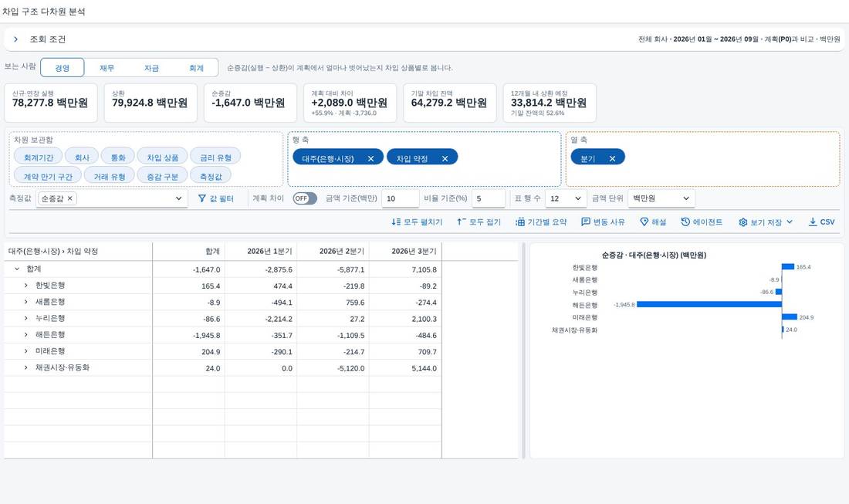The image size is (849, 504).
Task: Switch to the 재무 viewer tab
Action: tap(107, 68)
